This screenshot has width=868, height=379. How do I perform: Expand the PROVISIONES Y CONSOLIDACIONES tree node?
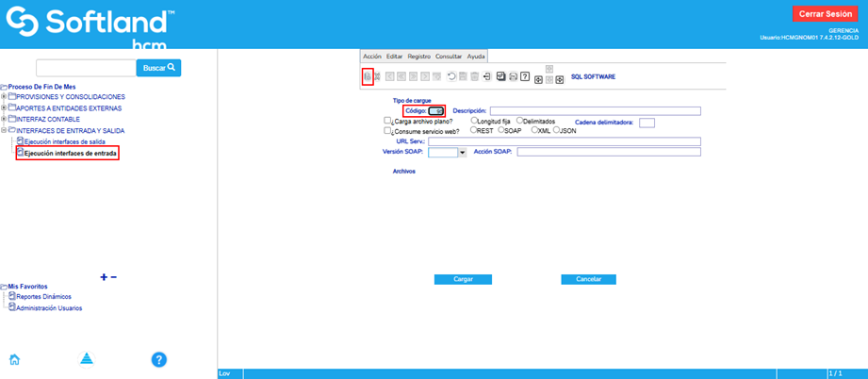pyautogui.click(x=5, y=96)
